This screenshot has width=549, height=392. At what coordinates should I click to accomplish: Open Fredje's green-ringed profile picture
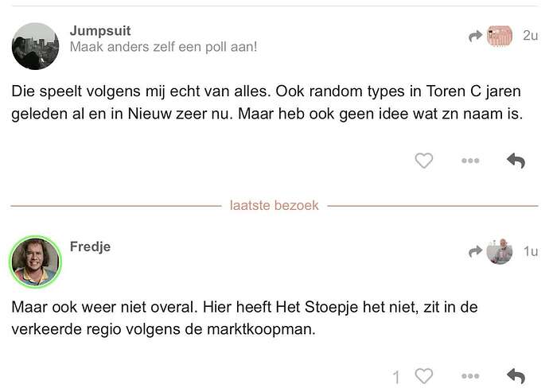pos(35,262)
